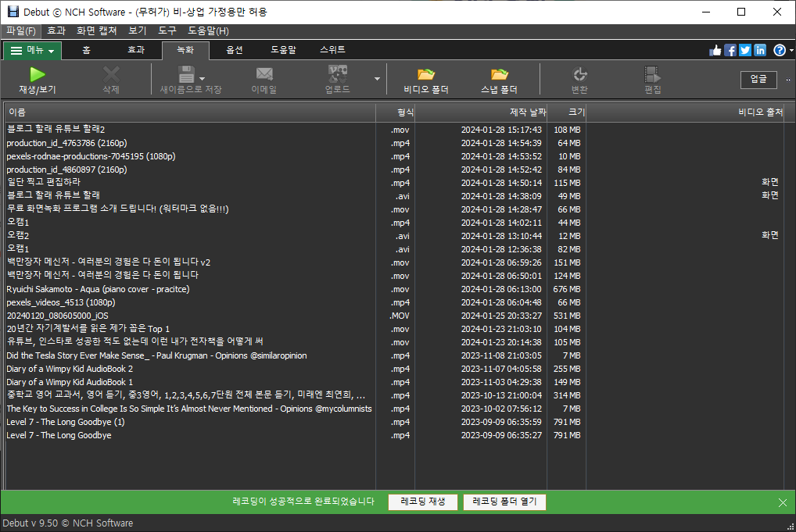Click the green Play/View (재생/보기) icon

tap(37, 74)
